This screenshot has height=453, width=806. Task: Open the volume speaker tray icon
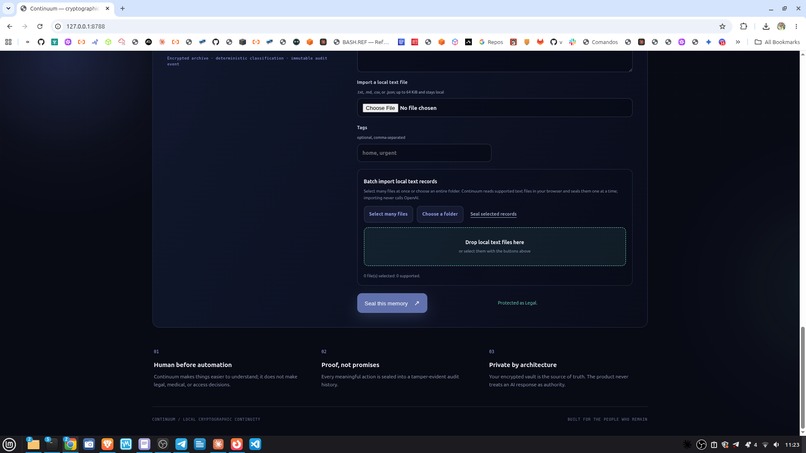776,445
